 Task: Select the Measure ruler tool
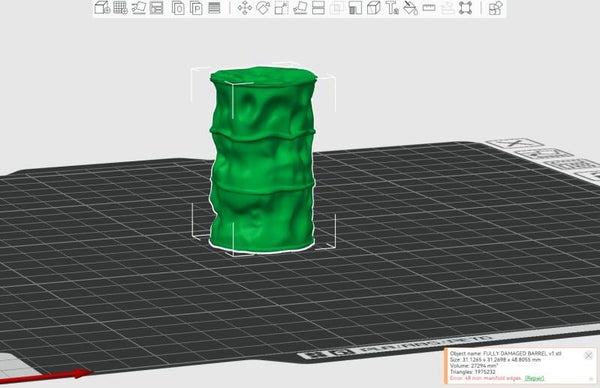pyautogui.click(x=429, y=8)
